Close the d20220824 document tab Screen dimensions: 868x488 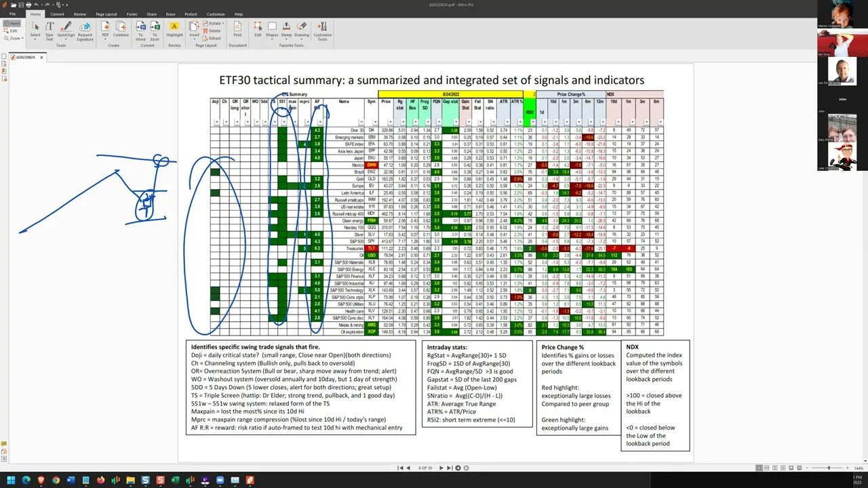point(41,57)
